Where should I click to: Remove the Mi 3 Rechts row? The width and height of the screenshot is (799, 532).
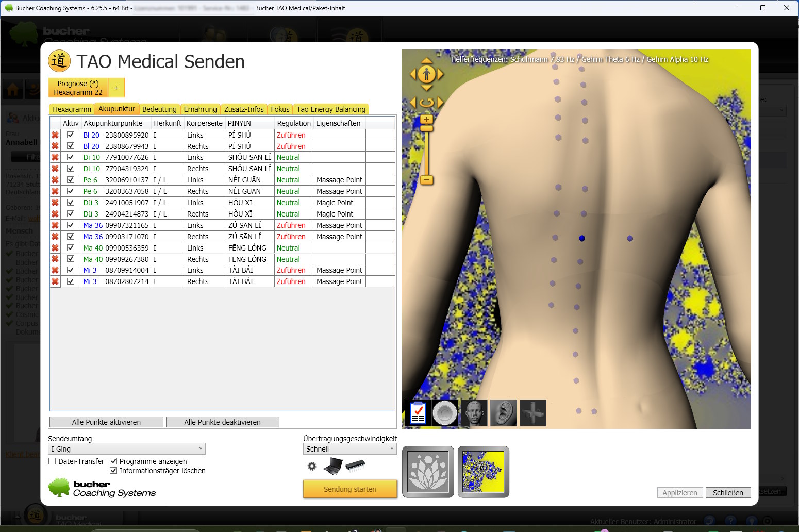pos(55,281)
